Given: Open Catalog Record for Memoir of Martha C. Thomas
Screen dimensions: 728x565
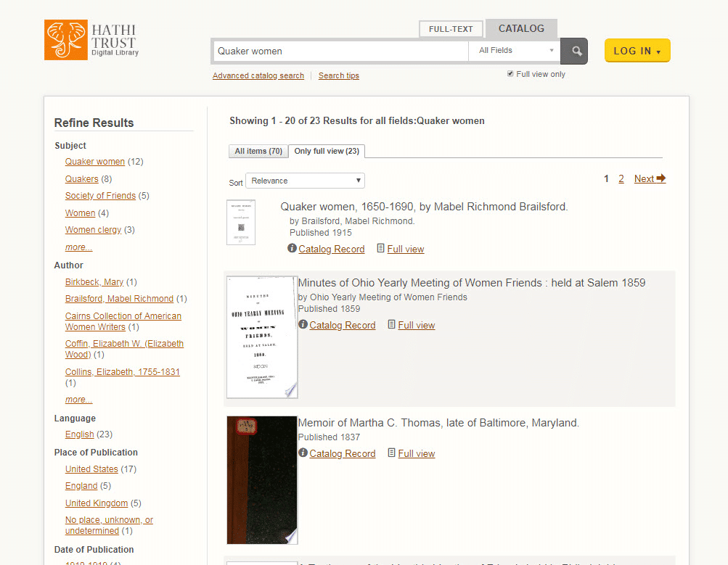Looking at the screenshot, I should pyautogui.click(x=343, y=454).
